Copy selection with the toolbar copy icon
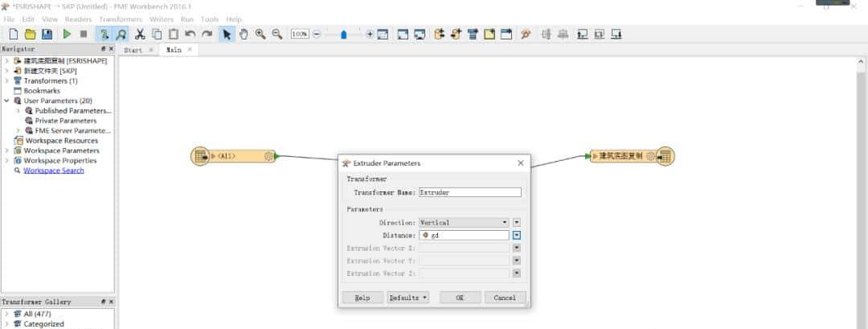This screenshot has width=868, height=329. pyautogui.click(x=157, y=35)
